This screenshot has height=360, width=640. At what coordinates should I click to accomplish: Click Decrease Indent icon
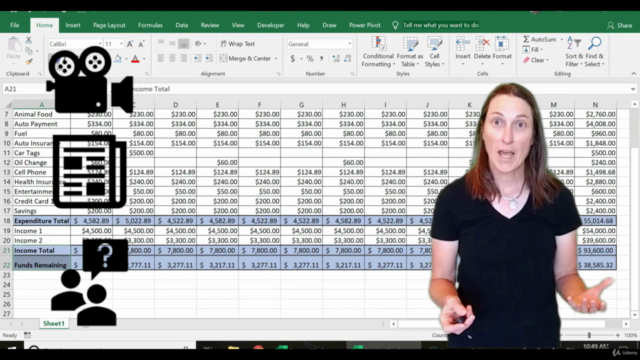click(197, 59)
